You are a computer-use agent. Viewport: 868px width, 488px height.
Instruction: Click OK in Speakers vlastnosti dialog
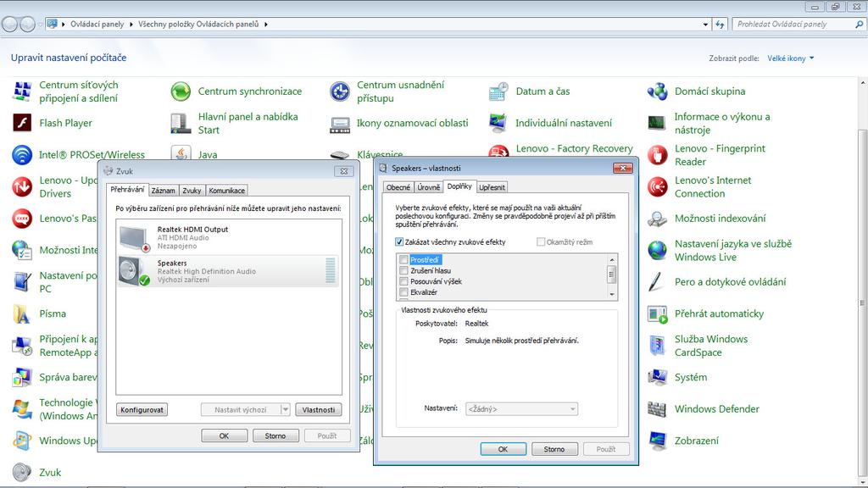503,449
